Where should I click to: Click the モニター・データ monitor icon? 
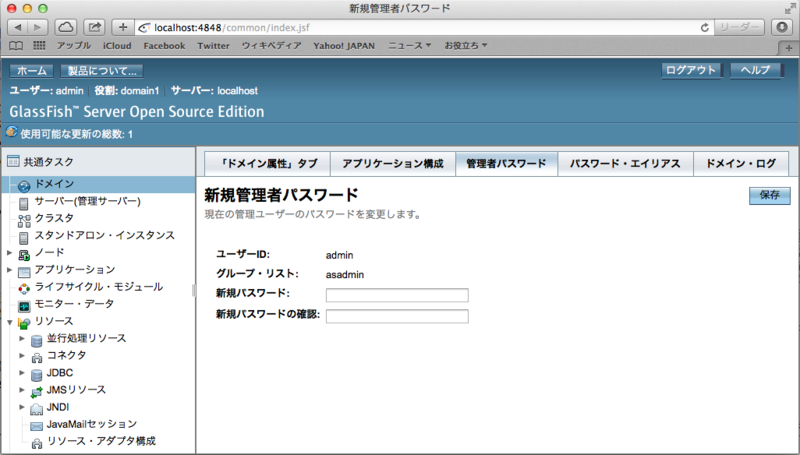pyautogui.click(x=24, y=306)
